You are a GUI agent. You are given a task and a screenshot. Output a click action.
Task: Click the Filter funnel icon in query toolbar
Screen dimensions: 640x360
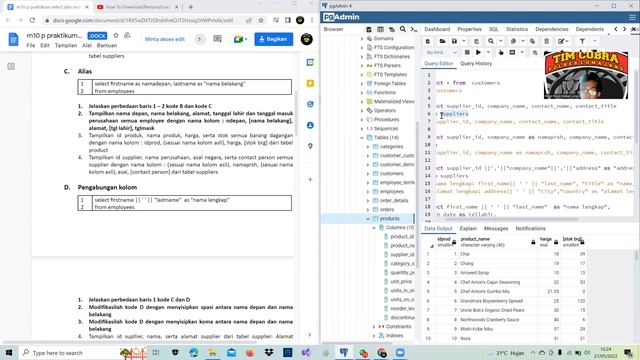click(x=582, y=41)
